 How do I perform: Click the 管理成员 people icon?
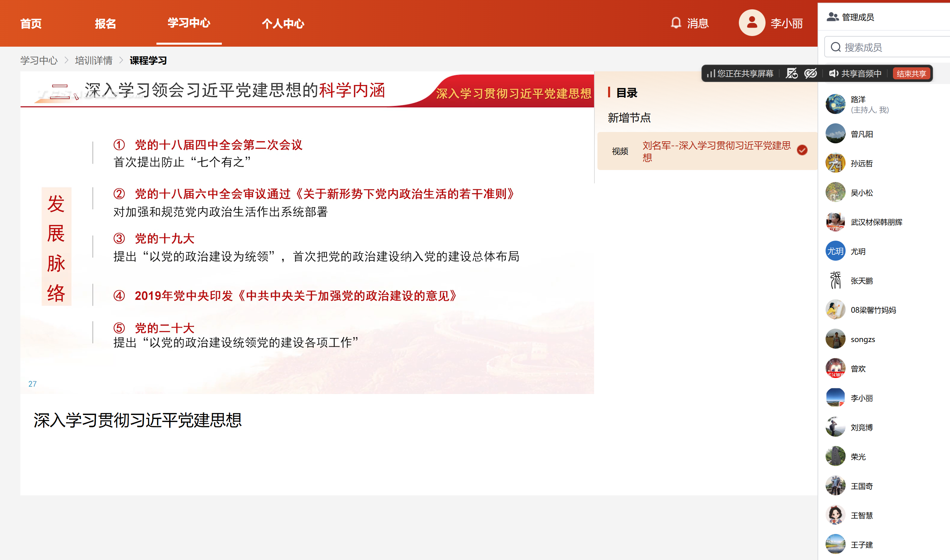(833, 17)
